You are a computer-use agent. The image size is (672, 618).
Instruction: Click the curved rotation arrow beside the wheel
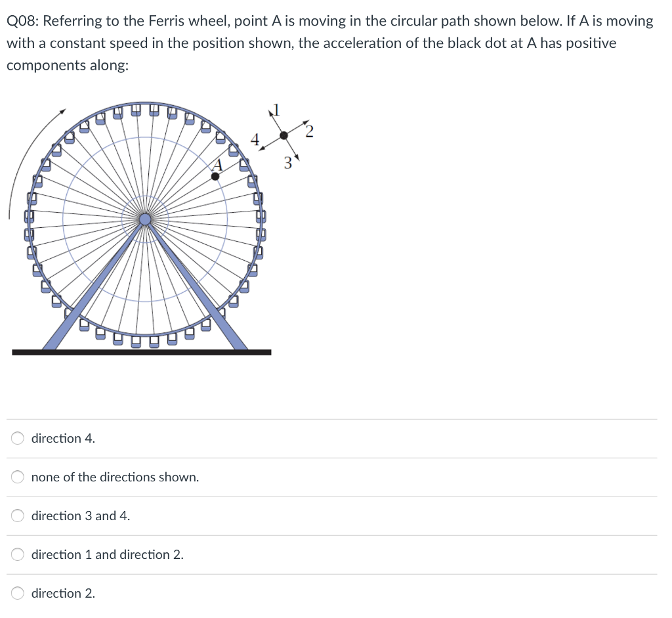click(x=23, y=158)
